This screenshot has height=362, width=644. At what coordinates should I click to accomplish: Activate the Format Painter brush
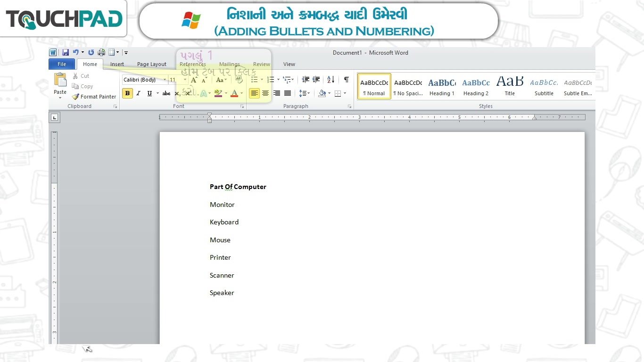(x=94, y=97)
